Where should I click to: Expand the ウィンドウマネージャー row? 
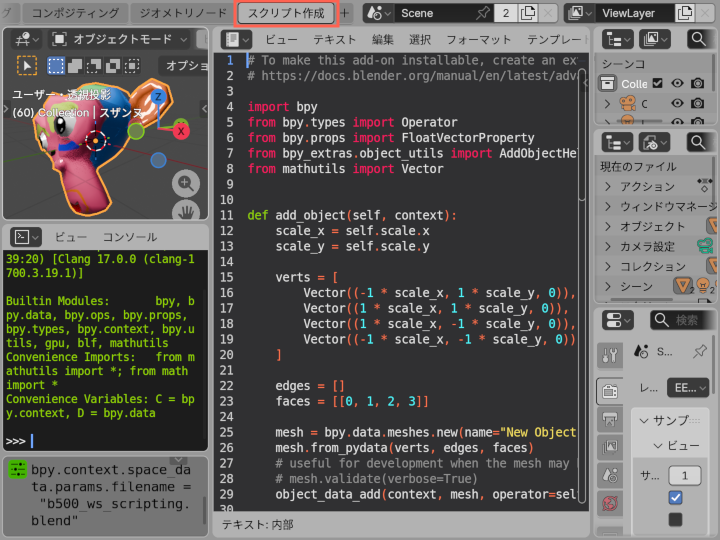click(x=608, y=207)
